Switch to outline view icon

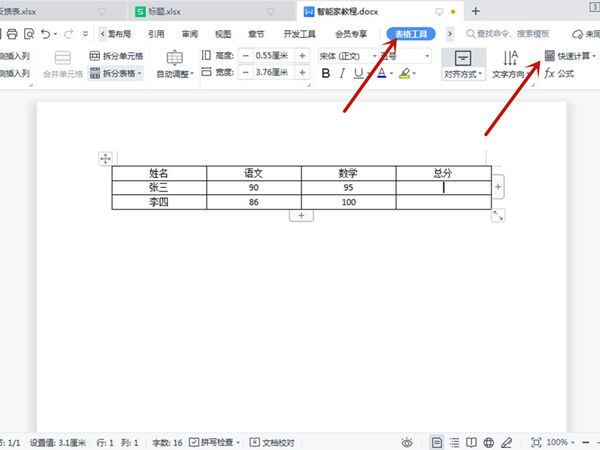(454, 443)
